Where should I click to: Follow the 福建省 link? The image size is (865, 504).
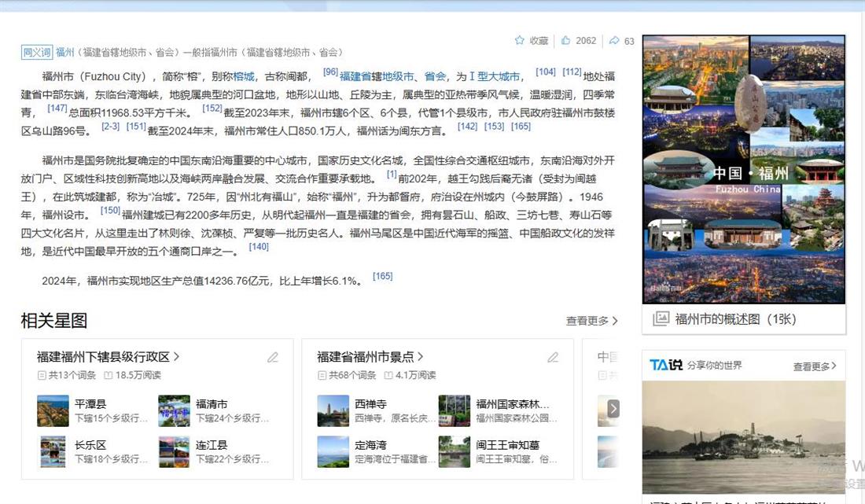click(x=355, y=76)
